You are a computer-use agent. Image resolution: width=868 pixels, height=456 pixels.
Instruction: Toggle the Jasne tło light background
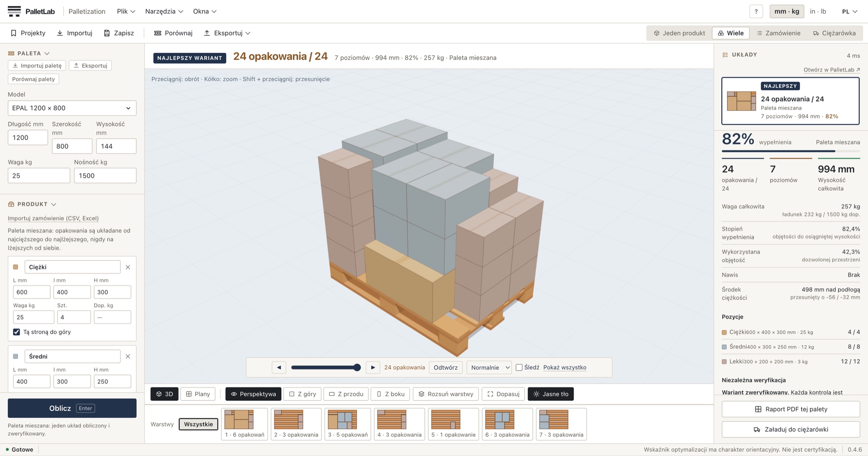pyautogui.click(x=551, y=394)
